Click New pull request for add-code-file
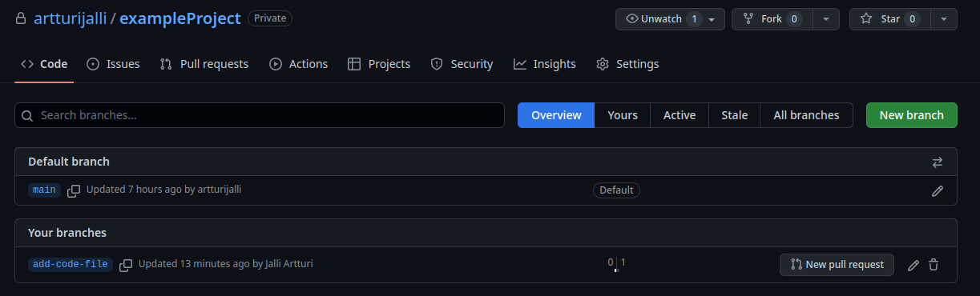This screenshot has width=980, height=296. [x=837, y=264]
